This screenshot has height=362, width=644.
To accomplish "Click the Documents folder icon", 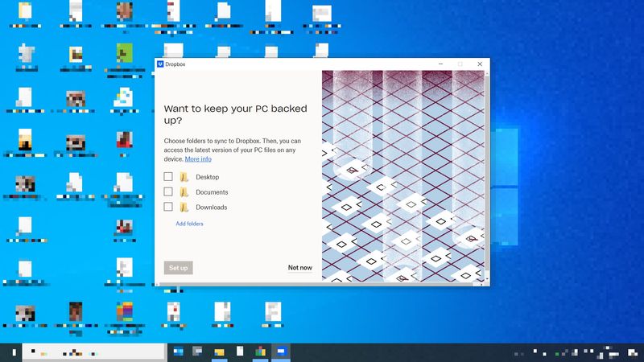I will click(x=184, y=192).
